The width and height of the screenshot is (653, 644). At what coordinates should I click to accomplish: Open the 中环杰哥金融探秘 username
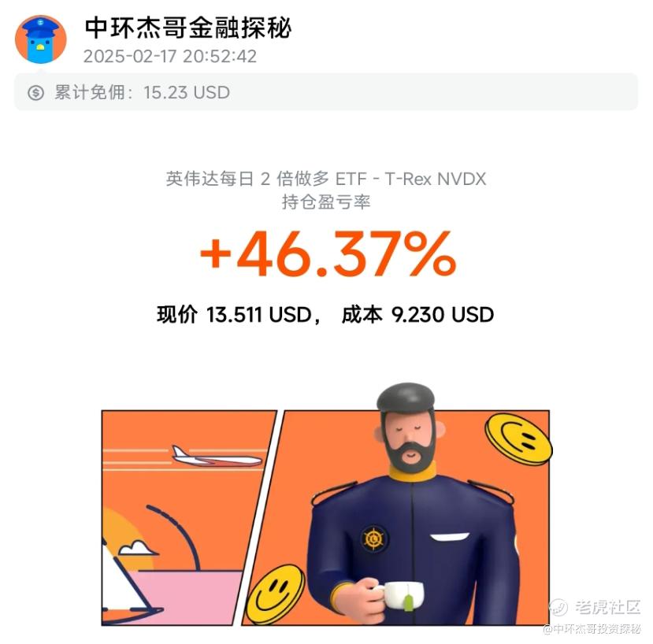point(187,28)
